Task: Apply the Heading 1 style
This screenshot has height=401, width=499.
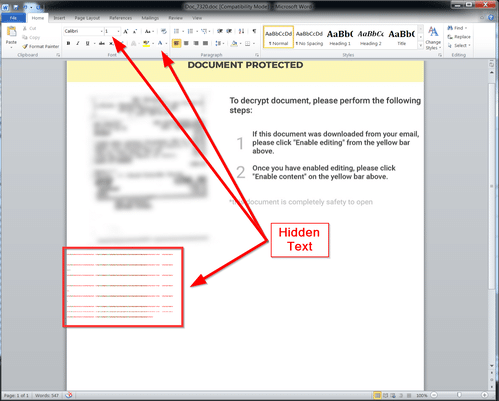Action: [x=340, y=37]
